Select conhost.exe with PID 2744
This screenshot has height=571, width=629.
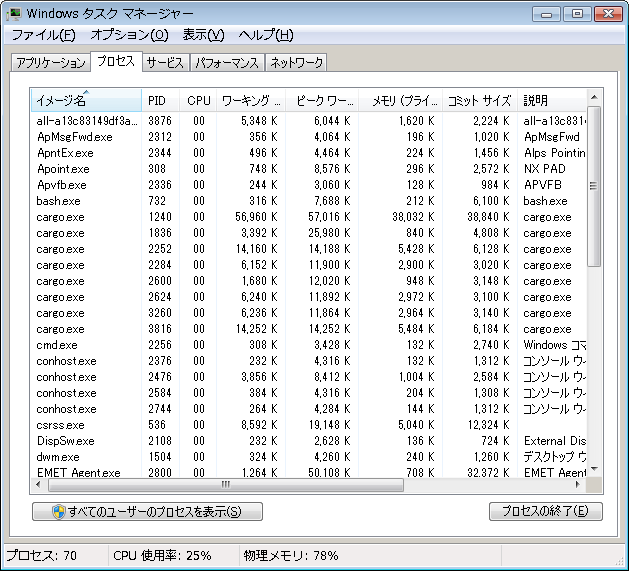[x=309, y=409]
